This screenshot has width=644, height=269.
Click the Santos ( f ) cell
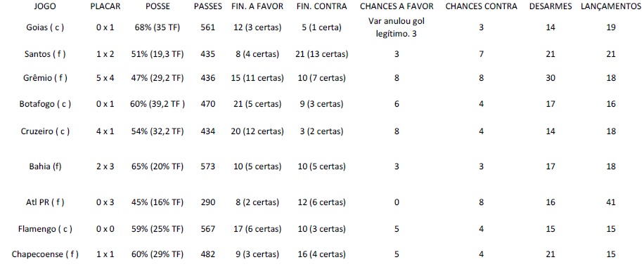tap(45, 54)
